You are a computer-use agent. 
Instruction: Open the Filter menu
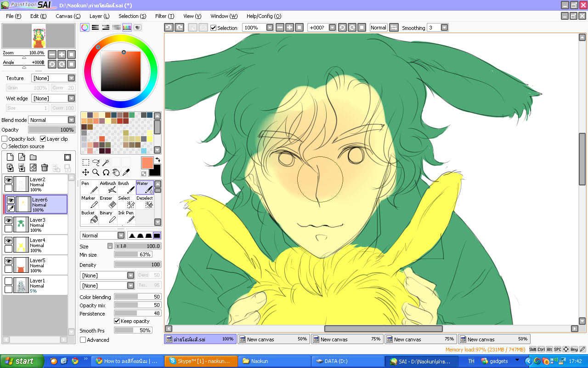pos(164,16)
